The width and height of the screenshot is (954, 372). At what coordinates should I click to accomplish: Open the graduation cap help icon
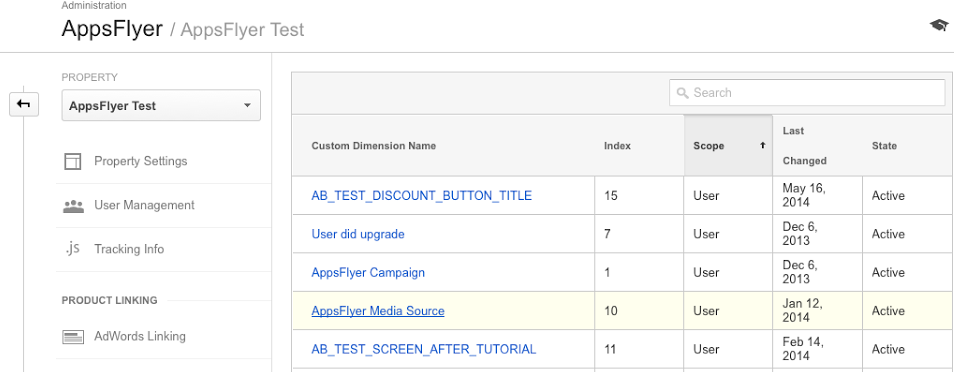click(939, 25)
